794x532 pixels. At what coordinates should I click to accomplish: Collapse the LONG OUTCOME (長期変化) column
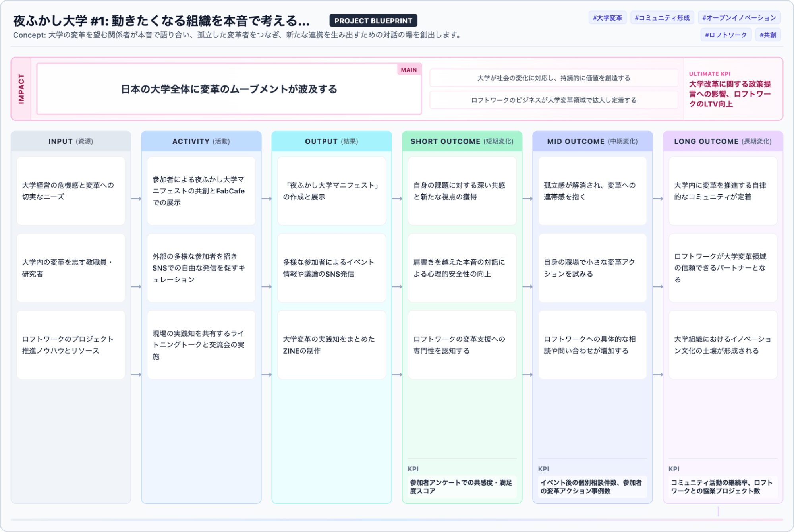(x=723, y=141)
